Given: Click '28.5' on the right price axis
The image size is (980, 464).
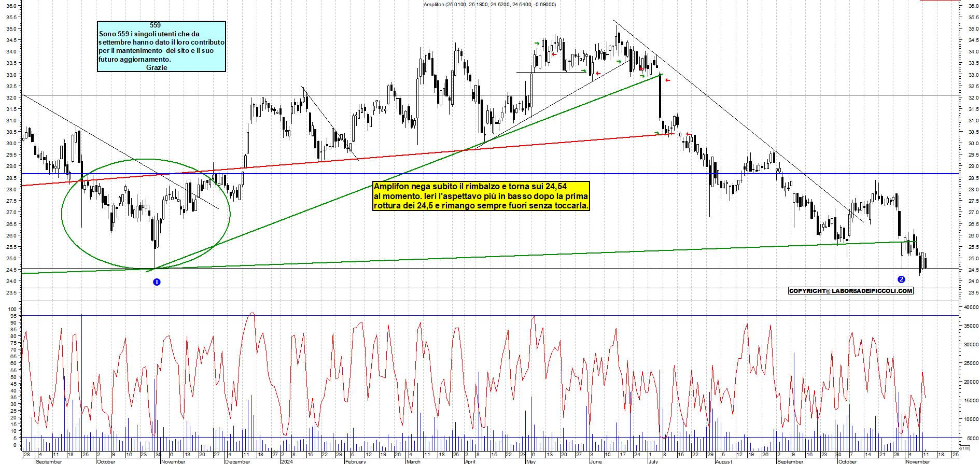Looking at the screenshot, I should 973,178.
